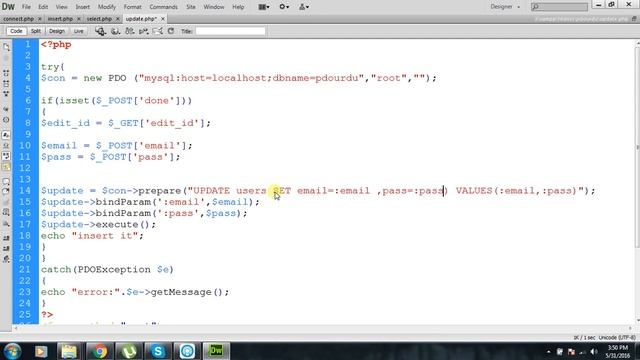Click the scroll down arrow of code editor
640x360 pixels.
[x=637, y=321]
